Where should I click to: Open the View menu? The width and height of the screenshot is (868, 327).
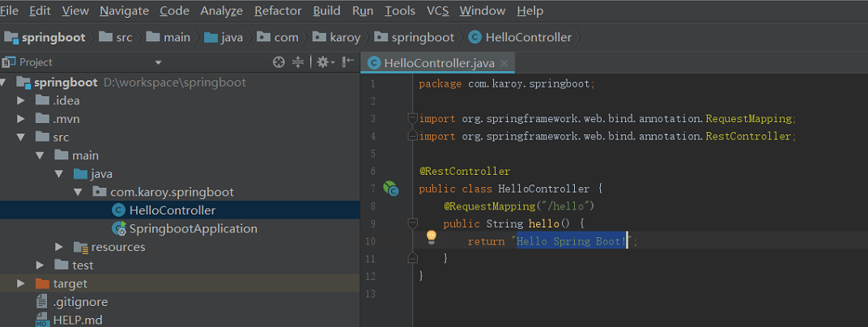75,11
